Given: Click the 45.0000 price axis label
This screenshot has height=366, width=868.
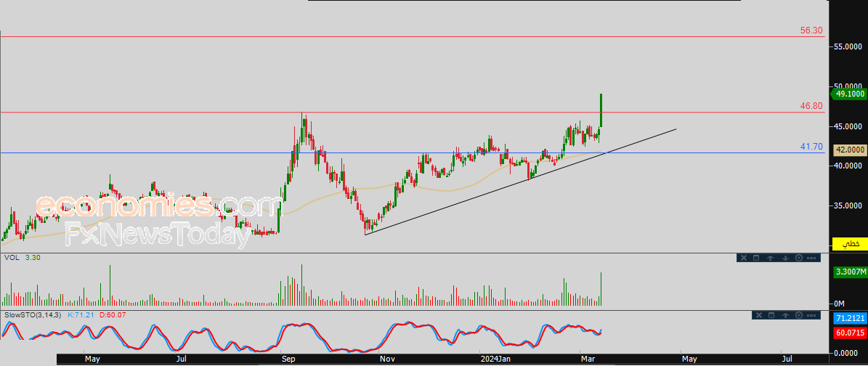Looking at the screenshot, I should pyautogui.click(x=850, y=126).
